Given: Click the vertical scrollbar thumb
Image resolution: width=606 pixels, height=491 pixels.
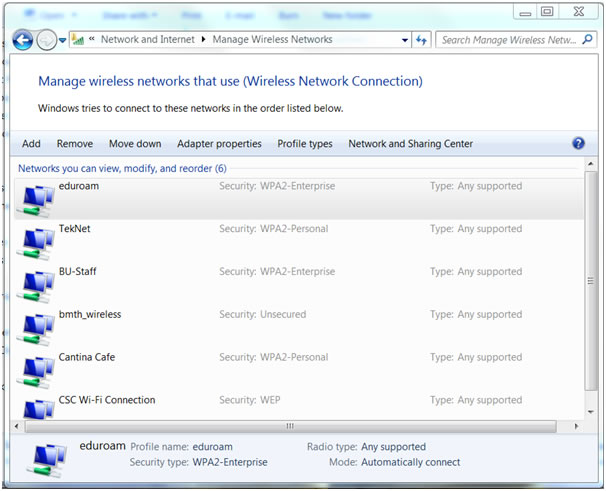Looking at the screenshot, I should 591,281.
